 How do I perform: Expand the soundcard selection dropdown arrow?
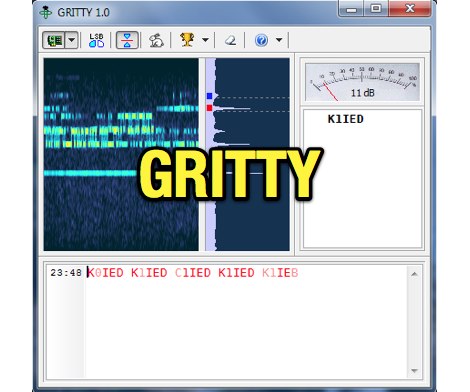72,40
